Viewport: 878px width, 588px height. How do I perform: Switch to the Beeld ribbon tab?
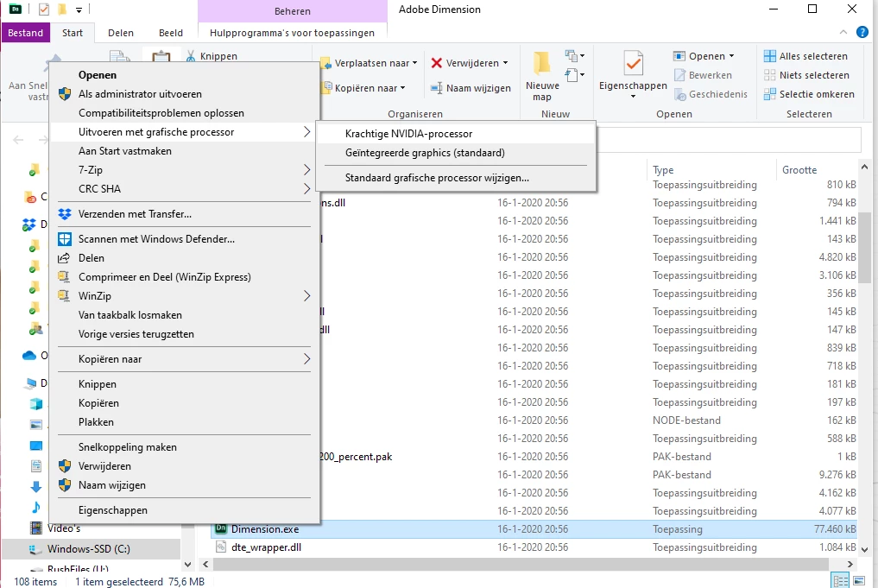(171, 33)
